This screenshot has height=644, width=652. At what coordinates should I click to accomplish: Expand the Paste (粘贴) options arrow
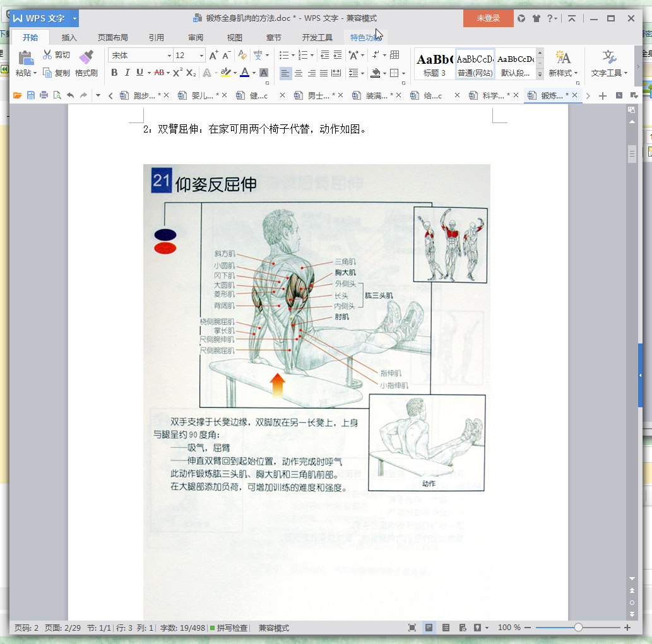pos(35,73)
